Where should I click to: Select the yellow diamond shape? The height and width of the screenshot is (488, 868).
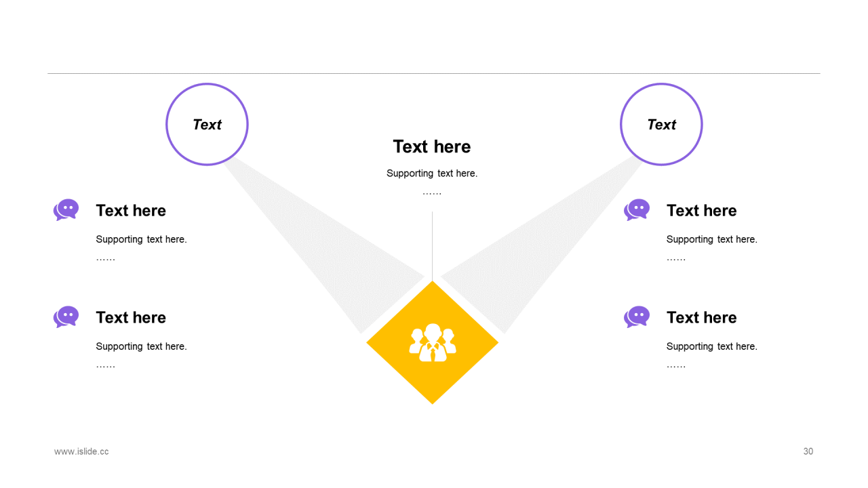pyautogui.click(x=433, y=343)
